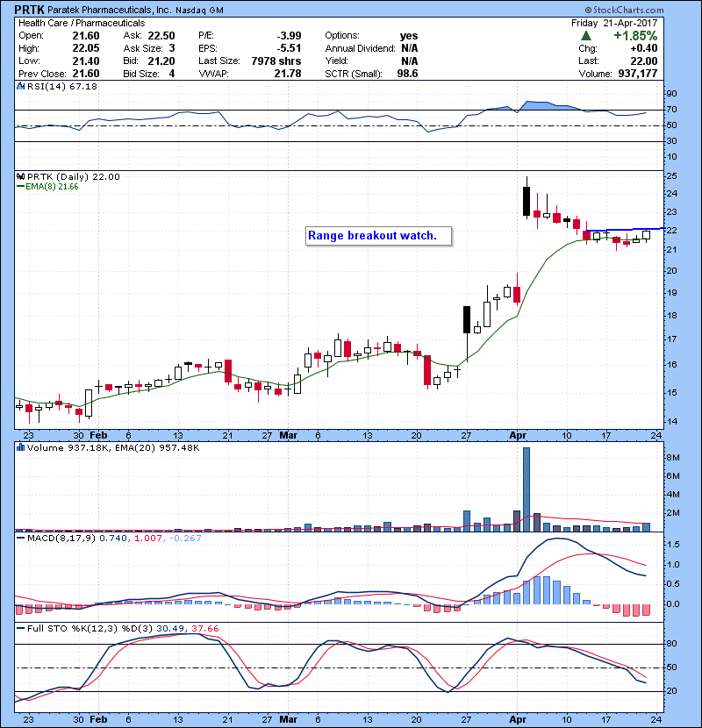
Task: Click the Bid value 21.20
Action: (161, 61)
